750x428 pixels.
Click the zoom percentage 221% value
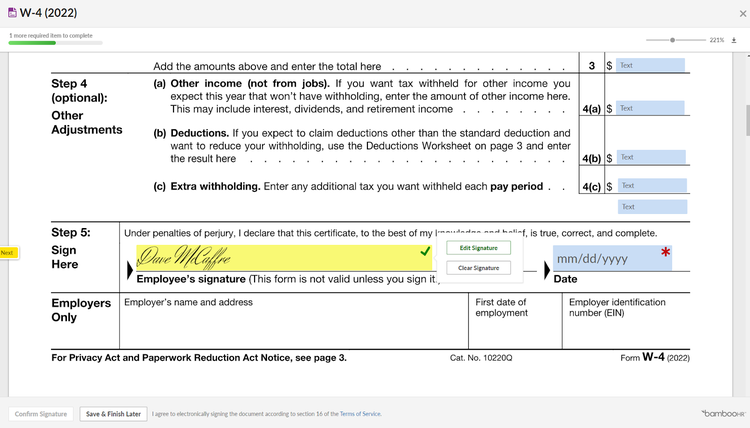pyautogui.click(x=717, y=40)
